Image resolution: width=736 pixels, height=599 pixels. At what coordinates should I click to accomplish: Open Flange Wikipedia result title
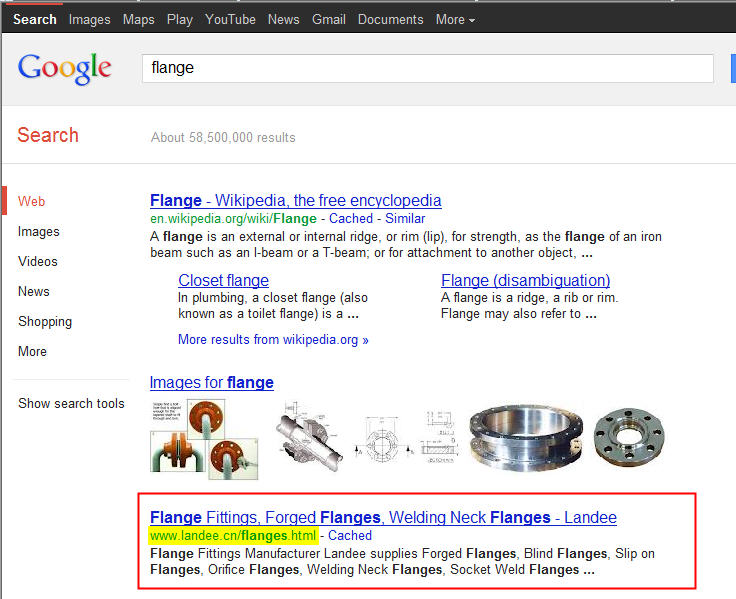pos(296,200)
